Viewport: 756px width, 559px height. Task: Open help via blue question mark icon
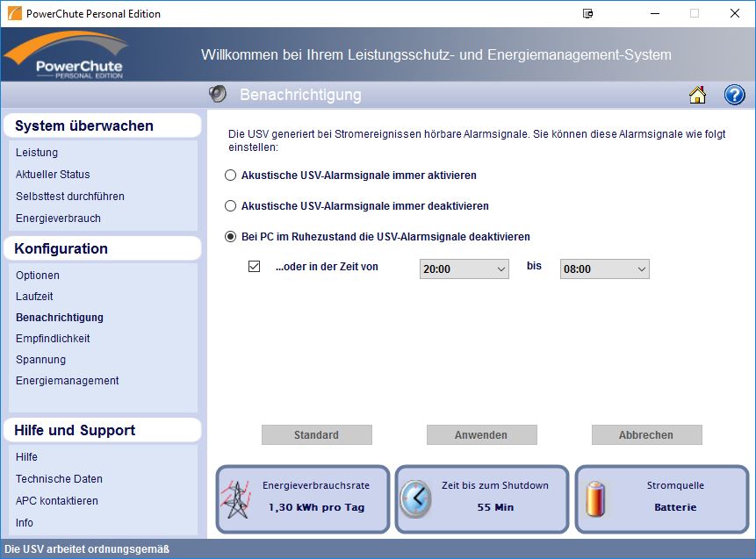734,95
